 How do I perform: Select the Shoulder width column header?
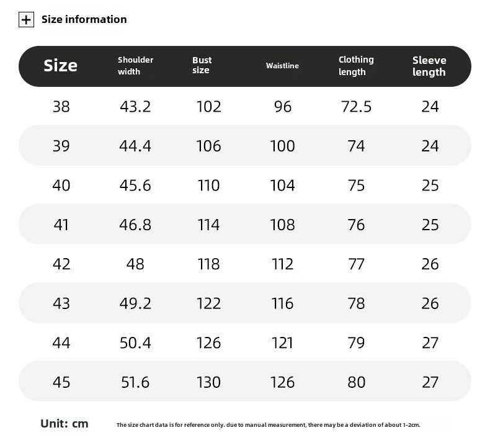[135, 66]
